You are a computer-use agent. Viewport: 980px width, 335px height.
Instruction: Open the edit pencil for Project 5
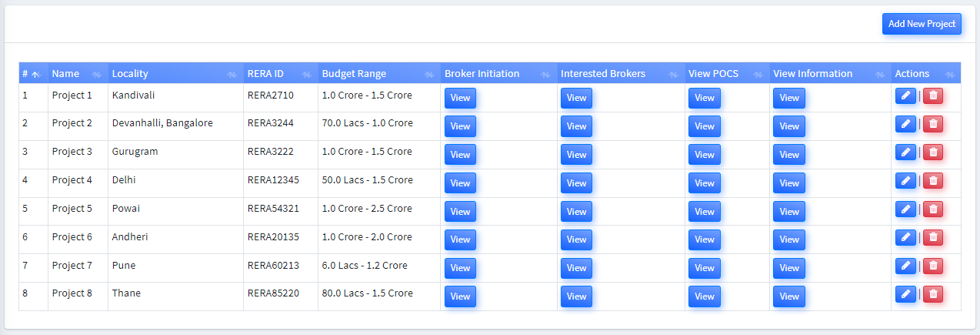coord(905,209)
